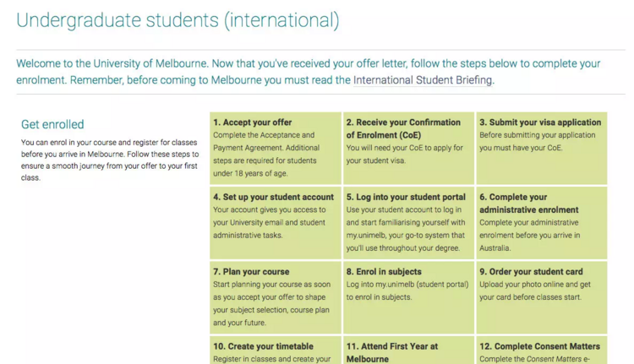
Task: Open 'Order your student card' heading
Action: (x=531, y=272)
